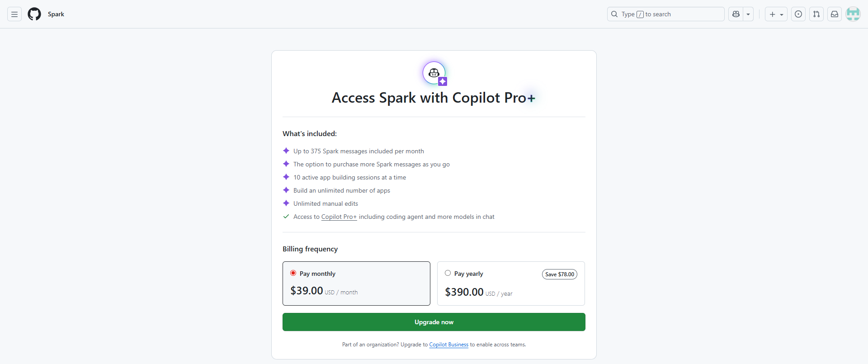Viewport: 868px width, 364px height.
Task: Open GitHub Copilot chat from the header
Action: pyautogui.click(x=735, y=14)
